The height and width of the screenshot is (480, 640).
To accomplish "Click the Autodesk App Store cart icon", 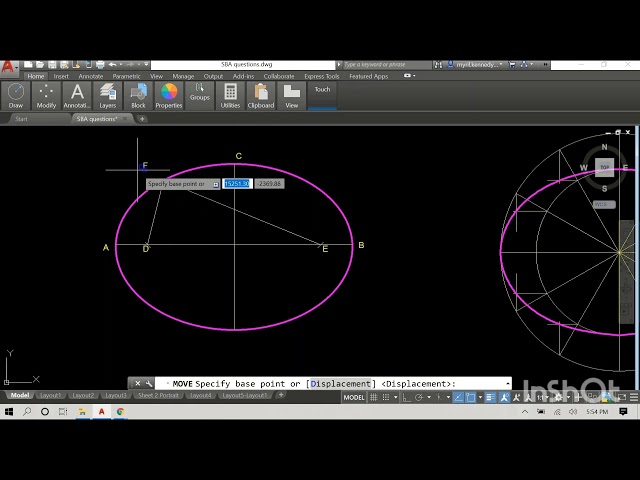I will tap(513, 64).
